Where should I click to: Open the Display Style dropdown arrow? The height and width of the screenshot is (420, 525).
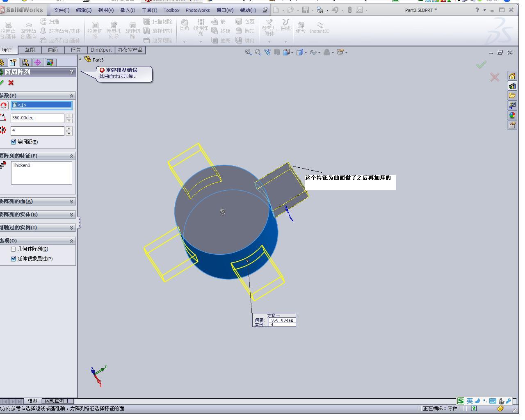305,52
